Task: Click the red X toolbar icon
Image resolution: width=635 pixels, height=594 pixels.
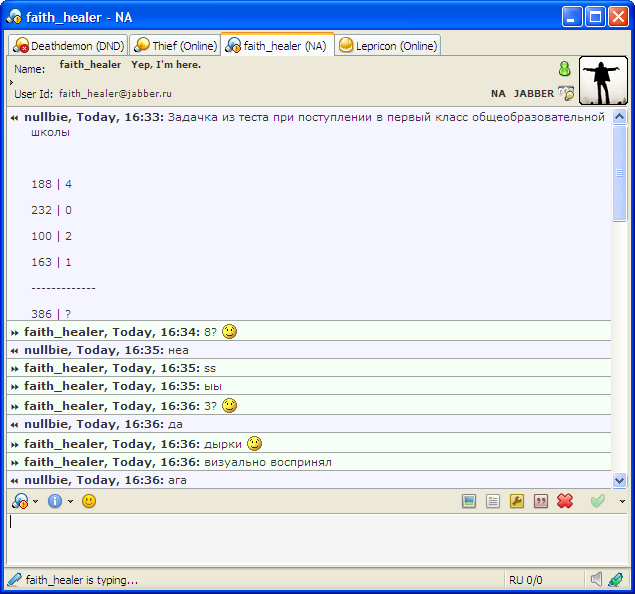Action: tap(565, 501)
